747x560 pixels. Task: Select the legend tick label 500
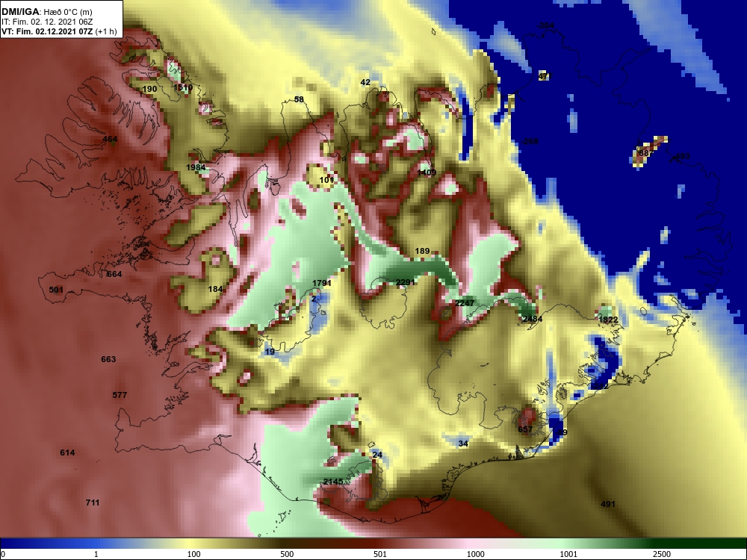288,554
